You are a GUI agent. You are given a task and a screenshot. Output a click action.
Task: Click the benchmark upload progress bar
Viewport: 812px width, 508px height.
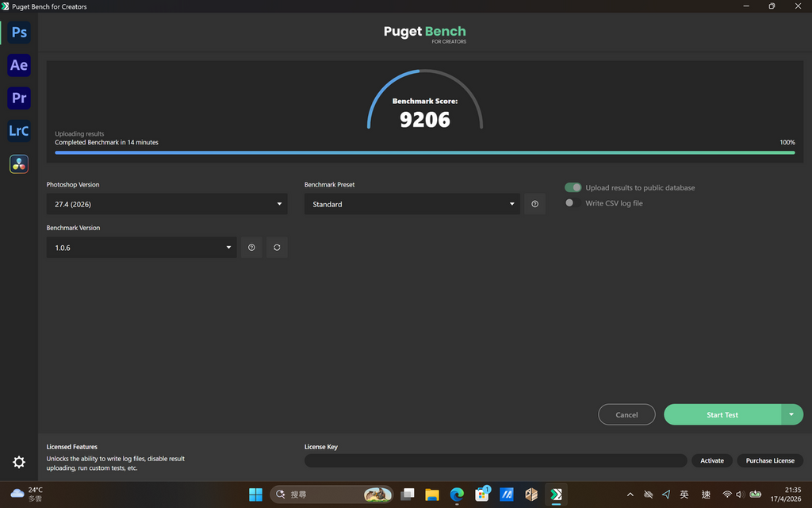click(424, 152)
